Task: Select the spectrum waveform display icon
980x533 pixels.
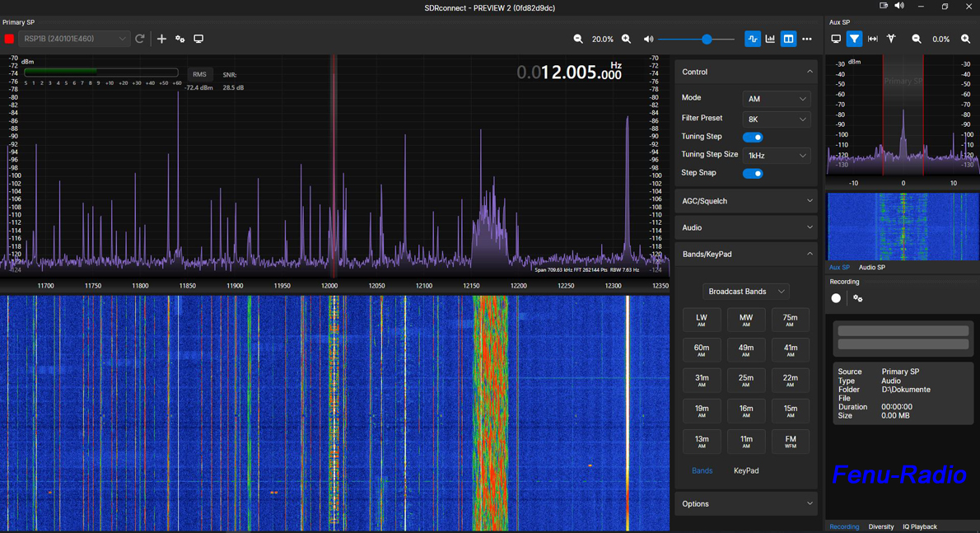Action: [753, 39]
